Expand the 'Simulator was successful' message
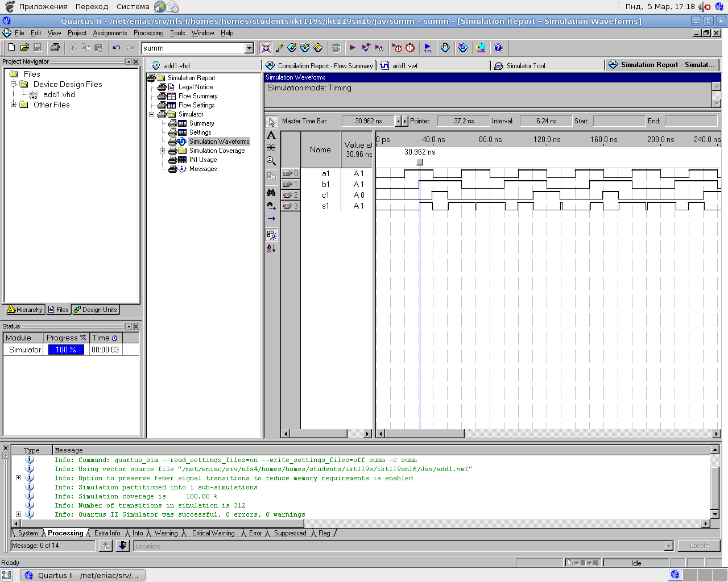 [18, 514]
